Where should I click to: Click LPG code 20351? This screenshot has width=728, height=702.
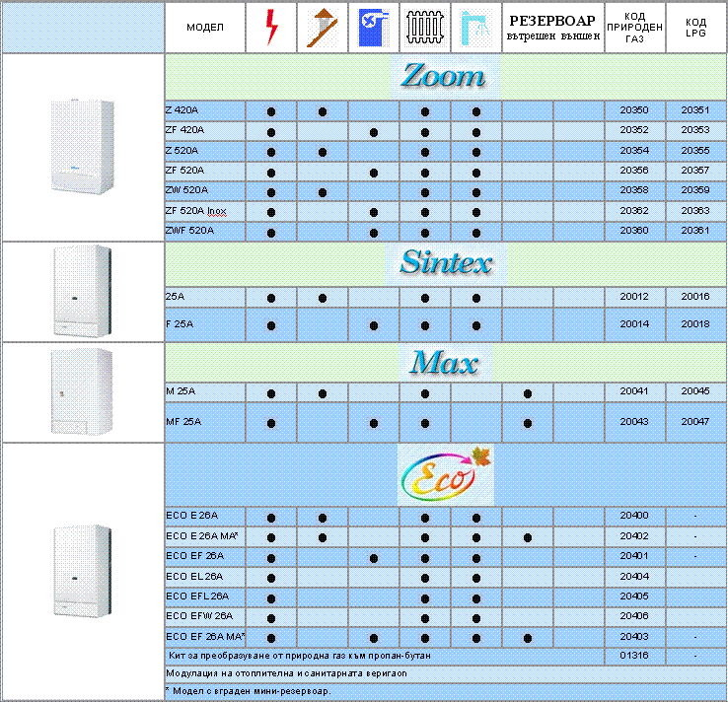point(695,110)
